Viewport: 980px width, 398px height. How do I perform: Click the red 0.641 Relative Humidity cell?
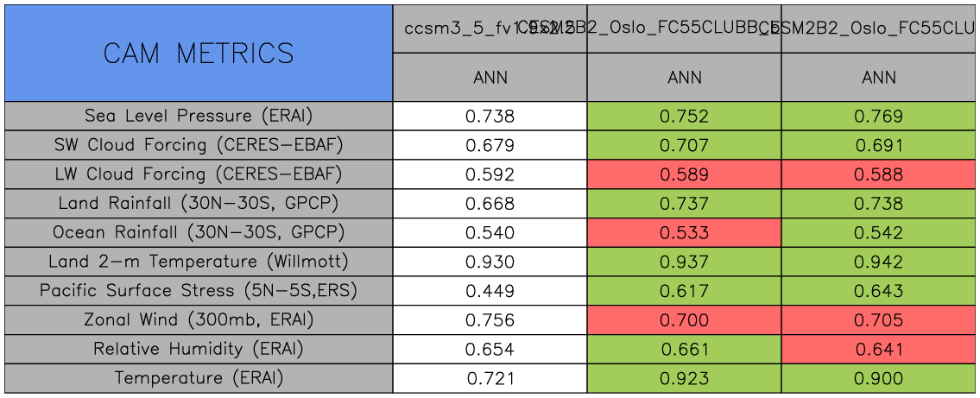click(x=879, y=350)
